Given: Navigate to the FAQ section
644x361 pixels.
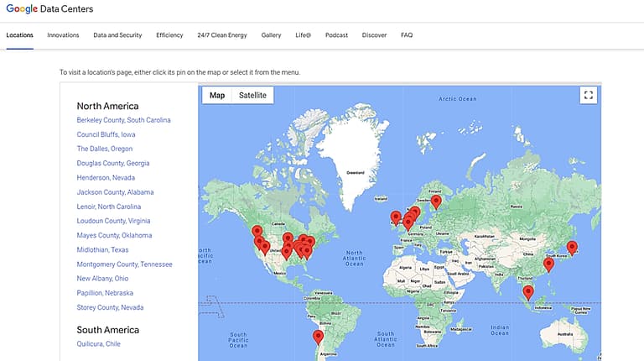Looking at the screenshot, I should point(407,35).
